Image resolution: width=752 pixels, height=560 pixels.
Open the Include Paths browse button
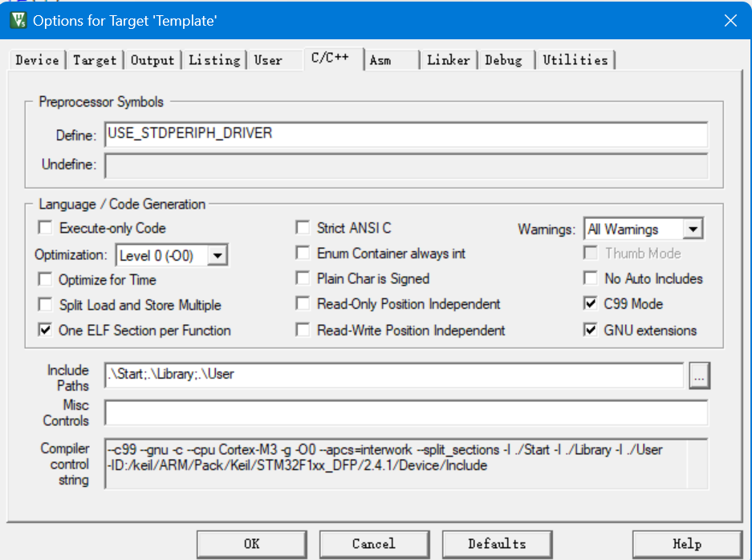click(x=699, y=375)
